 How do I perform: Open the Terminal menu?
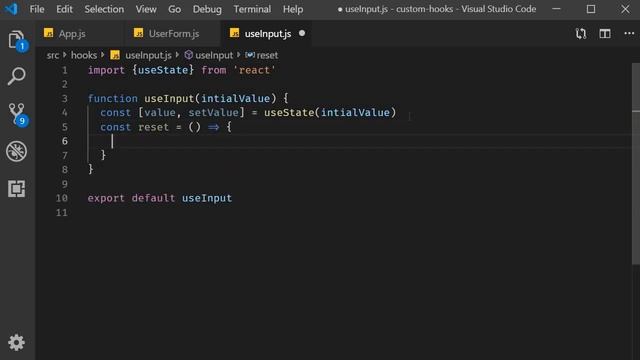point(252,9)
